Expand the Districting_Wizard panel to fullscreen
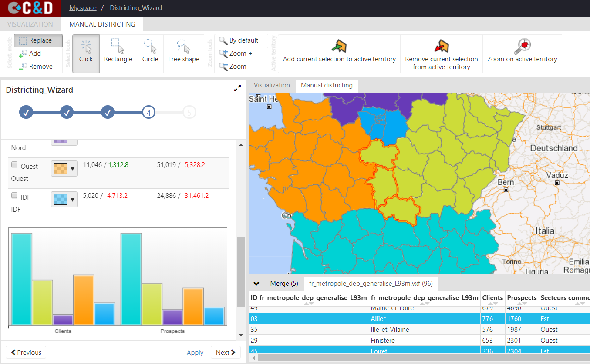The image size is (590, 364). pyautogui.click(x=237, y=88)
